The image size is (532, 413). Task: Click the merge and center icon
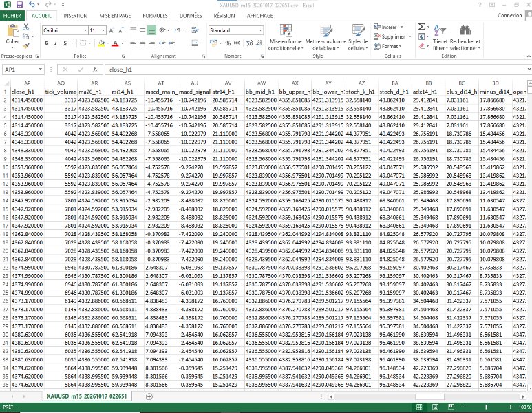pos(195,43)
